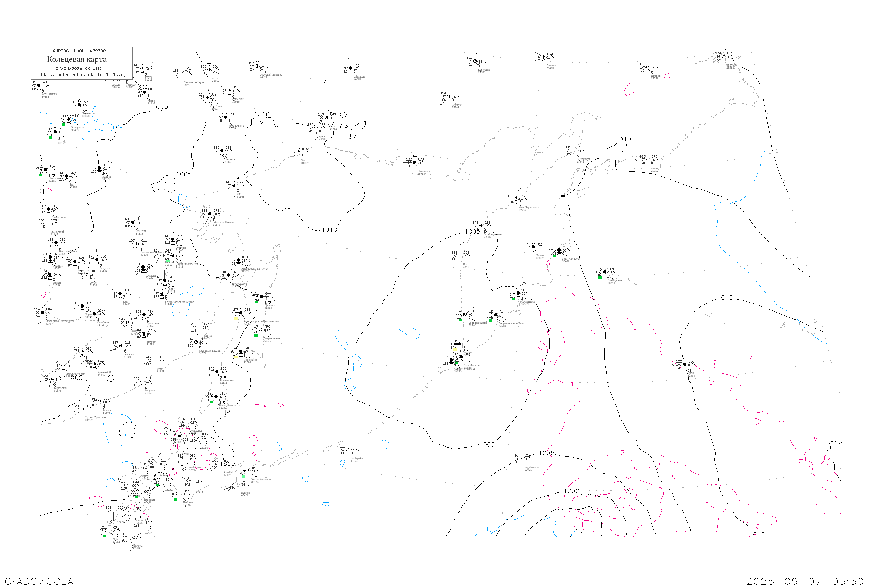This screenshot has width=882, height=588.
Task: Click the Большерецкий station circle marker
Action: tap(465, 314)
